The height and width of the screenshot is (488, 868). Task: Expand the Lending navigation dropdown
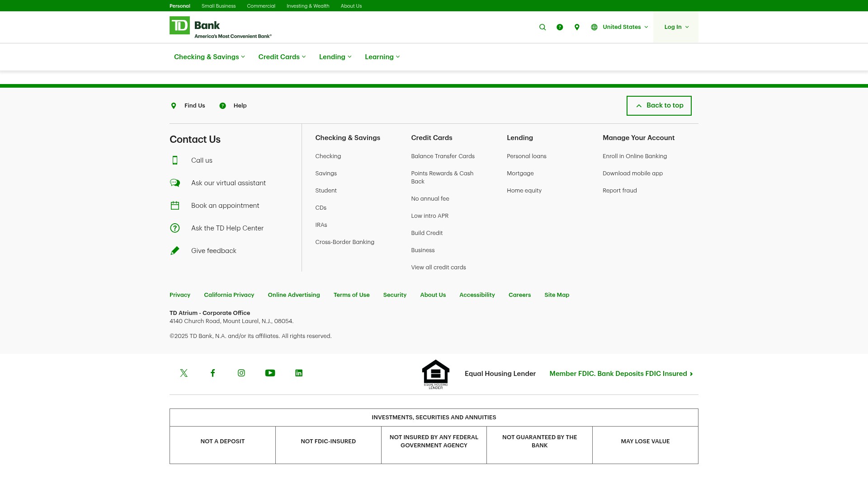tap(335, 57)
